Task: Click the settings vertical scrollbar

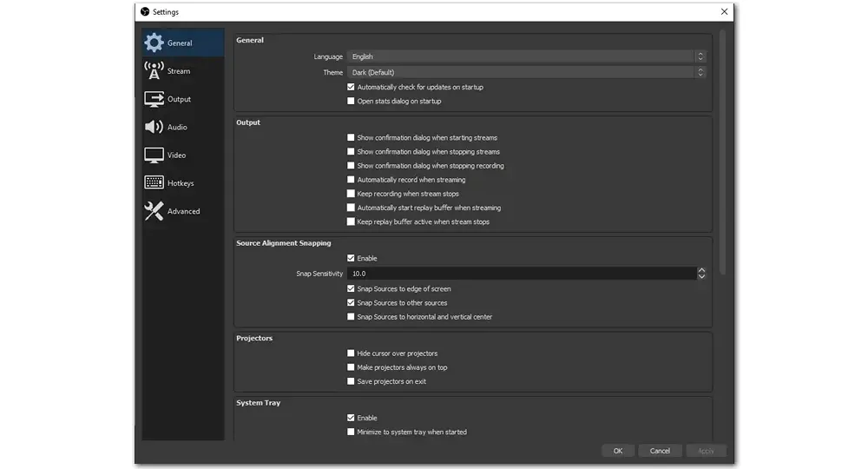Action: (722, 152)
